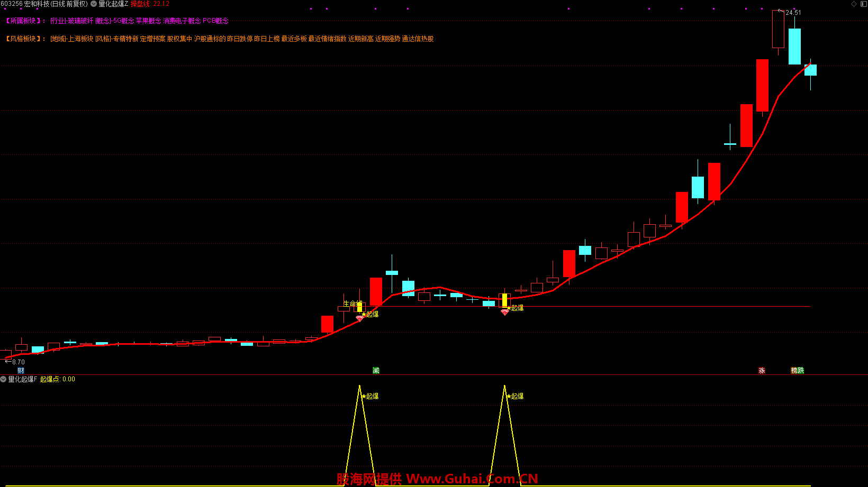Open the 玻璃玻纤 industry sector link
The image size is (868, 487).
(x=80, y=21)
